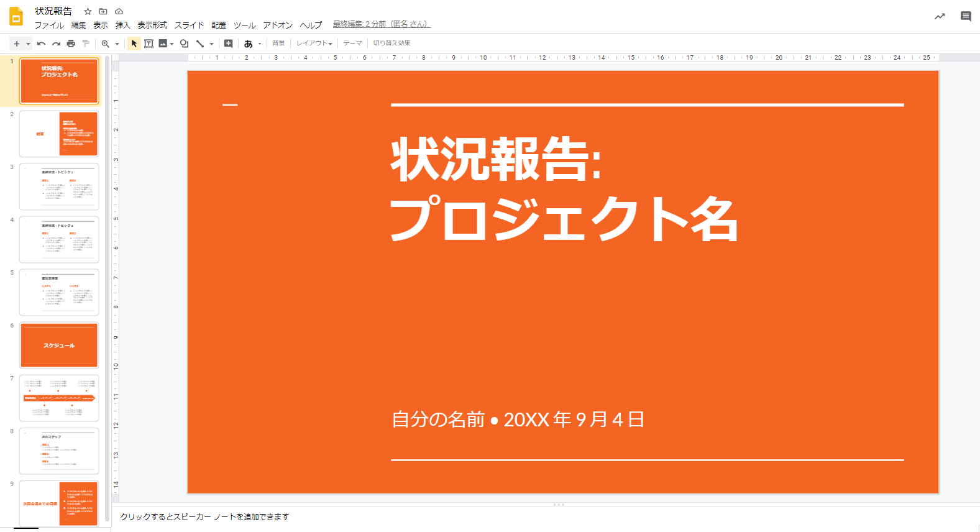Open the レイアウト layout dropdown
This screenshot has width=980, height=532.
tap(314, 44)
